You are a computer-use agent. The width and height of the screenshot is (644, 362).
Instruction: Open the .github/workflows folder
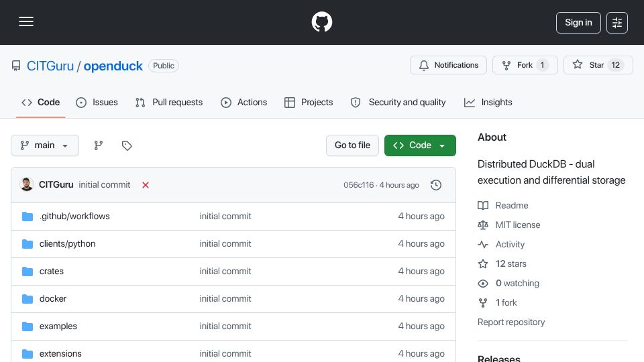(74, 217)
